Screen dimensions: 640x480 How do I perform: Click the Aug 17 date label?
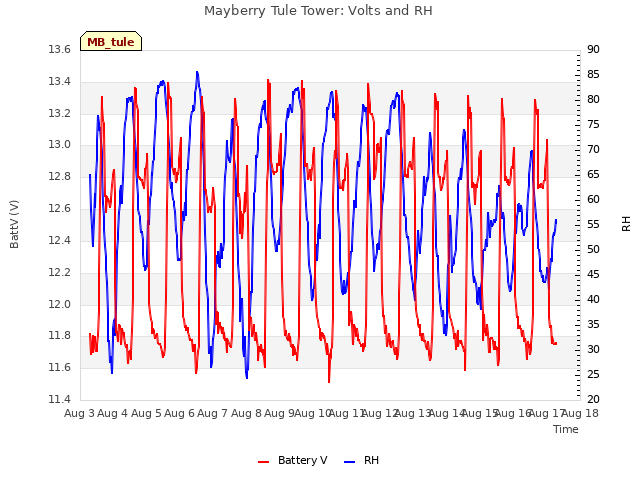[x=547, y=413]
